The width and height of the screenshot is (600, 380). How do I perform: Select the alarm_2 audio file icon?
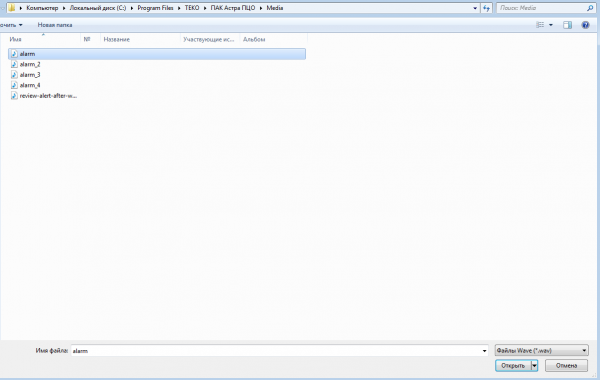14,64
